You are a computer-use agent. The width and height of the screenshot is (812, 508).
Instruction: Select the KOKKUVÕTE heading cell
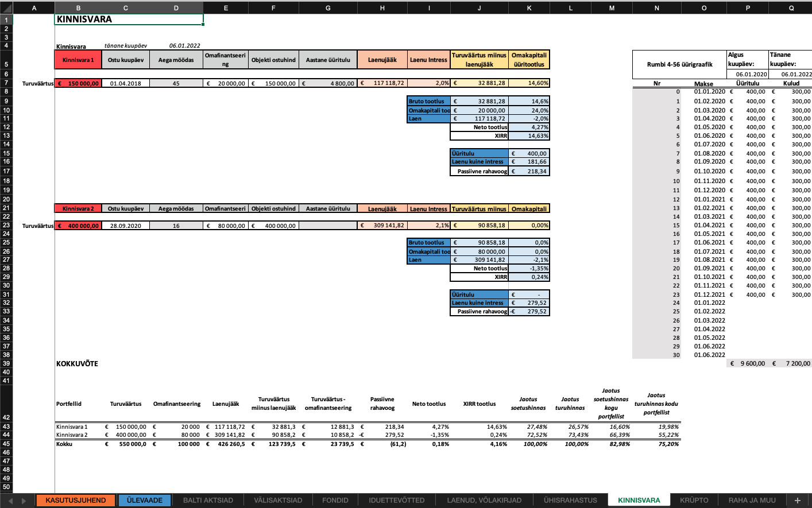click(77, 363)
